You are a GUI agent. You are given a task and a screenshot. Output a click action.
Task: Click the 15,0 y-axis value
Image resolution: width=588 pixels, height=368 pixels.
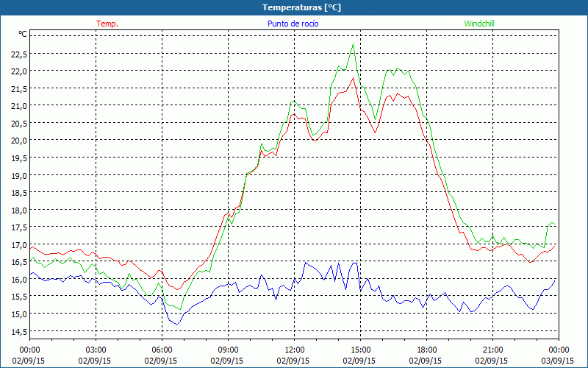(19, 314)
